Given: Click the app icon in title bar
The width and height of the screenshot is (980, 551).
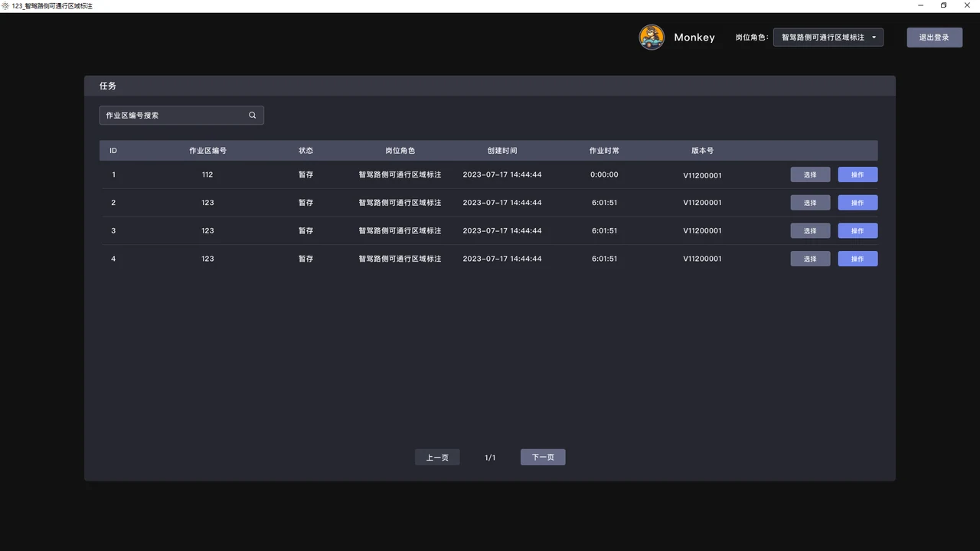Looking at the screenshot, I should 5,5.
